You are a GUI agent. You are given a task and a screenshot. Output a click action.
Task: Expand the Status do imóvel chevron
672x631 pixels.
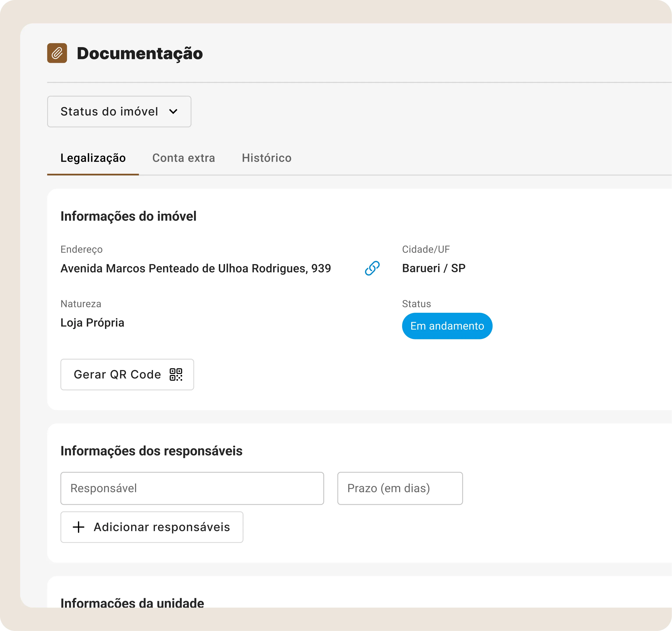pos(173,111)
